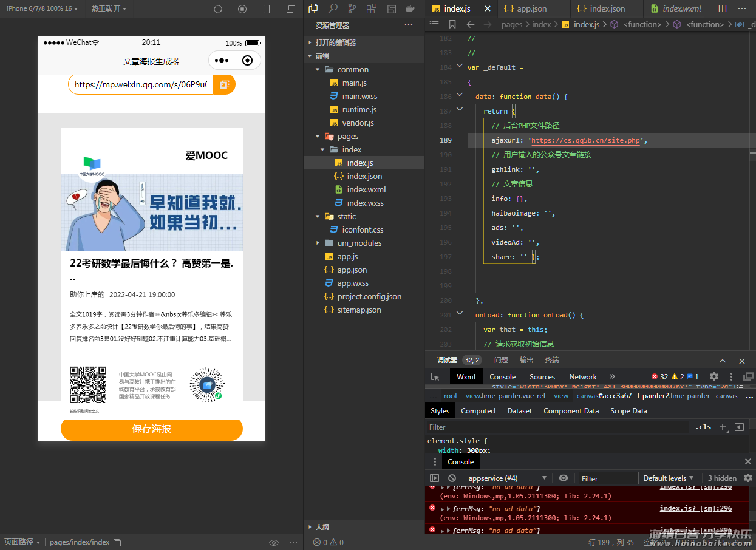This screenshot has width=756, height=550.
Task: Toggle the computed styles sidebar icon
Action: 739,427
